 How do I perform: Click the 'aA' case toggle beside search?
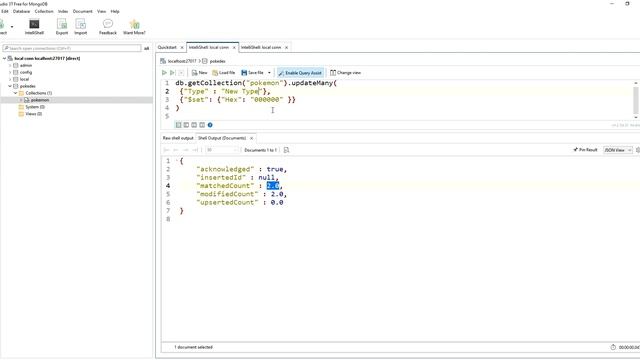click(x=147, y=48)
